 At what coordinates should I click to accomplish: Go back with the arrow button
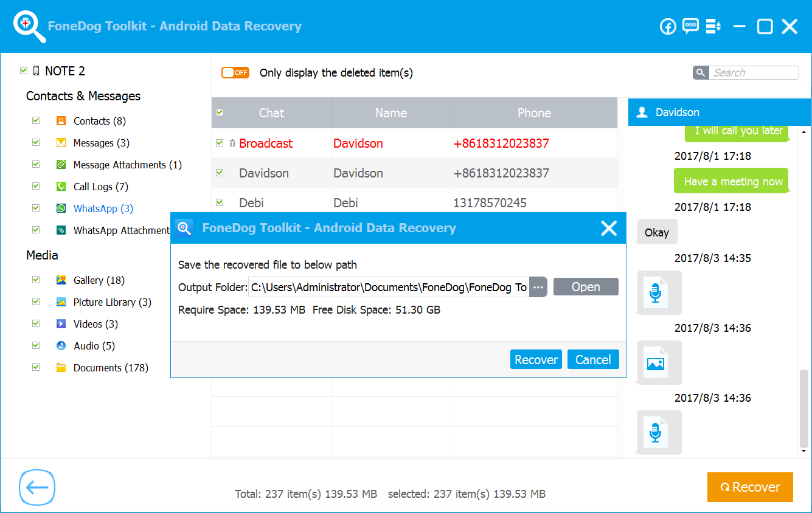click(37, 487)
